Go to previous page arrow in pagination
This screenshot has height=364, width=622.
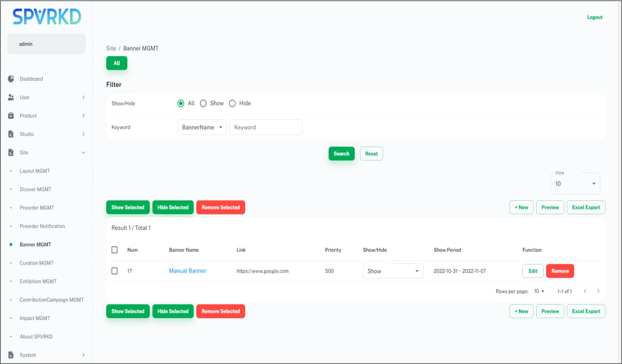pos(585,291)
